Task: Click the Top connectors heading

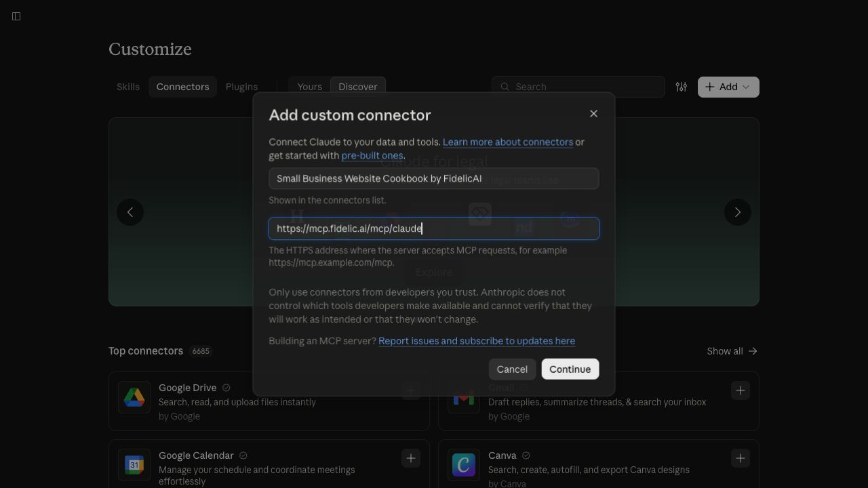Action: (x=146, y=351)
